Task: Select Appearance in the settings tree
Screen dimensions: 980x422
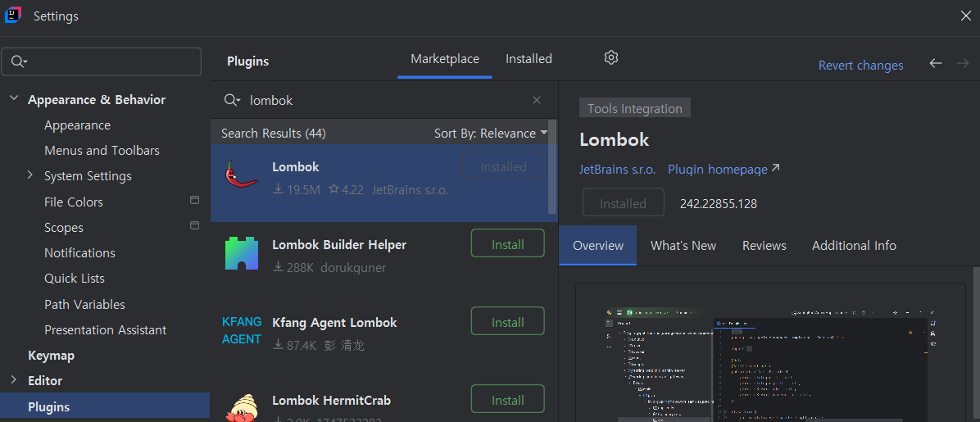Action: pos(78,125)
